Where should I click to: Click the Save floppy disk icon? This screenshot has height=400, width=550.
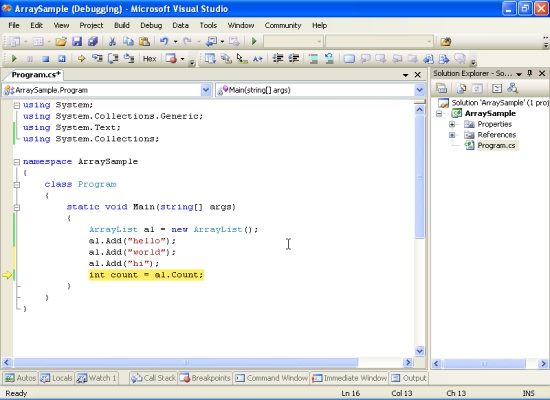tap(77, 41)
